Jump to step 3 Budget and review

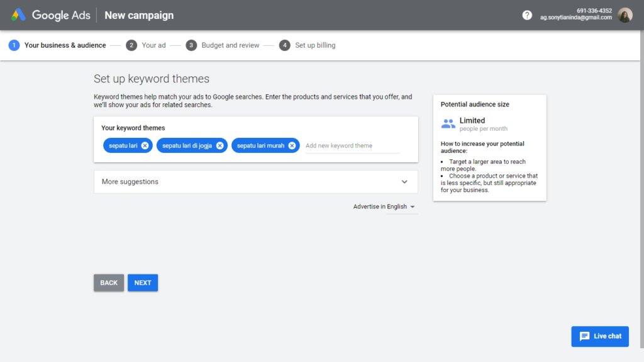[230, 45]
